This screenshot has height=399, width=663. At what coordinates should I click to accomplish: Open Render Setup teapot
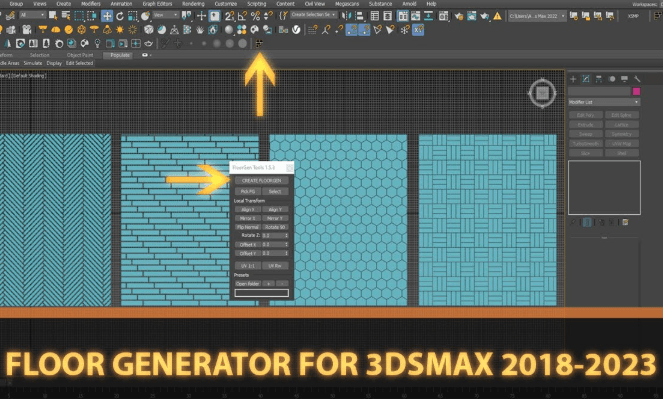point(459,16)
